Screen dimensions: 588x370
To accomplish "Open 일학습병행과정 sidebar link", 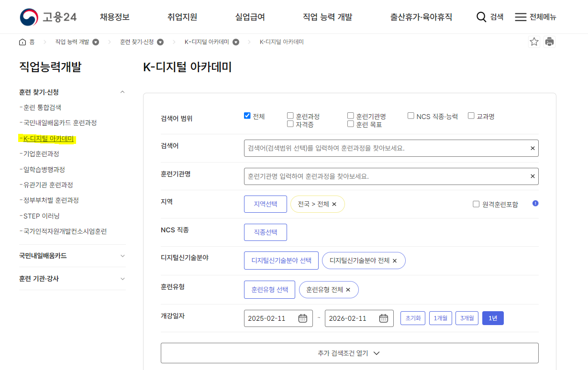I will (44, 170).
